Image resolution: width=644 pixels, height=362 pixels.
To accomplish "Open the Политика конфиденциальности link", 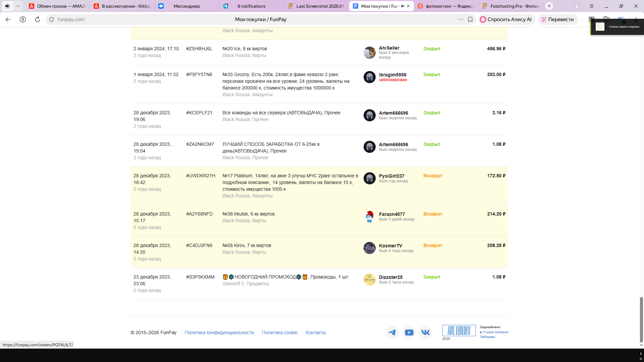I will pyautogui.click(x=219, y=333).
